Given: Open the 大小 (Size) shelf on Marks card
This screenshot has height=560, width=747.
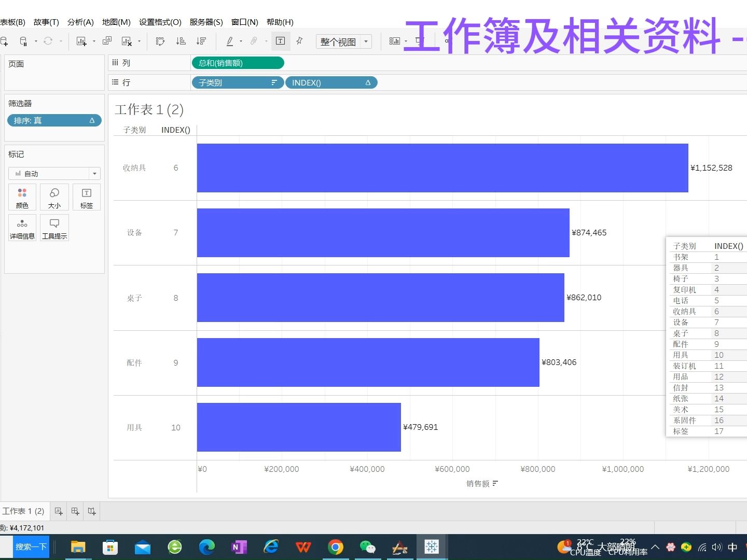Looking at the screenshot, I should coord(54,197).
